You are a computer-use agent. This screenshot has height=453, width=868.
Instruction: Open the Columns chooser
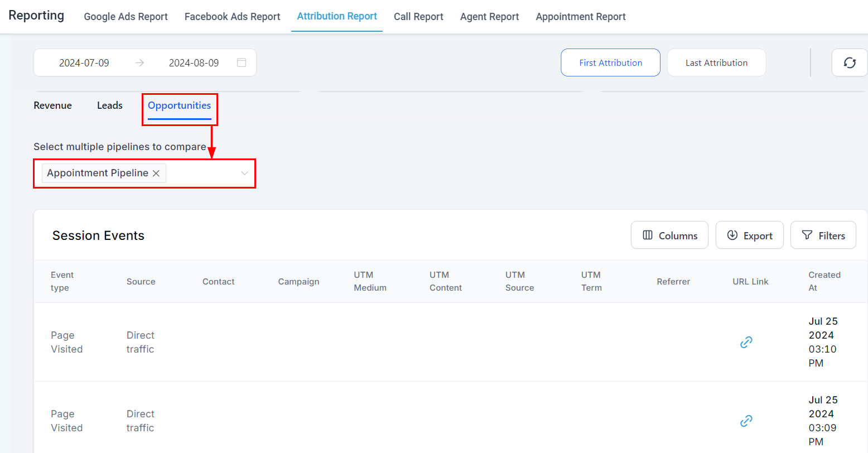click(669, 235)
